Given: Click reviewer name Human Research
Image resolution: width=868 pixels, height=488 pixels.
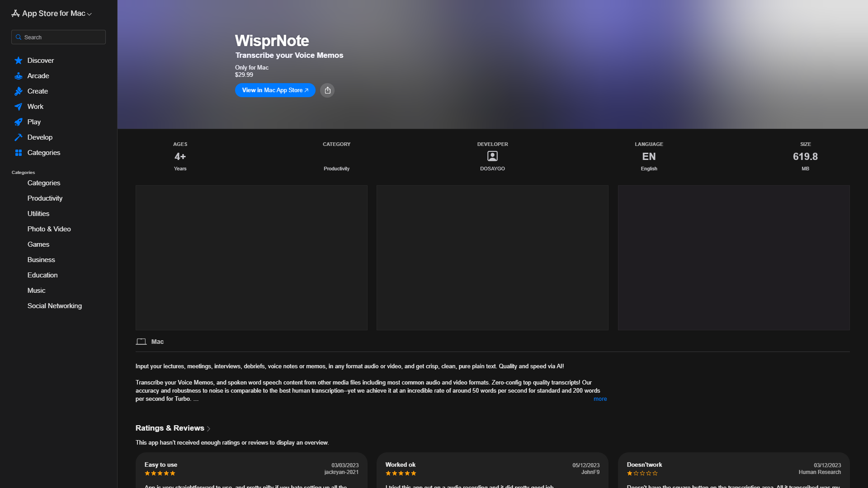Looking at the screenshot, I should 820,472.
